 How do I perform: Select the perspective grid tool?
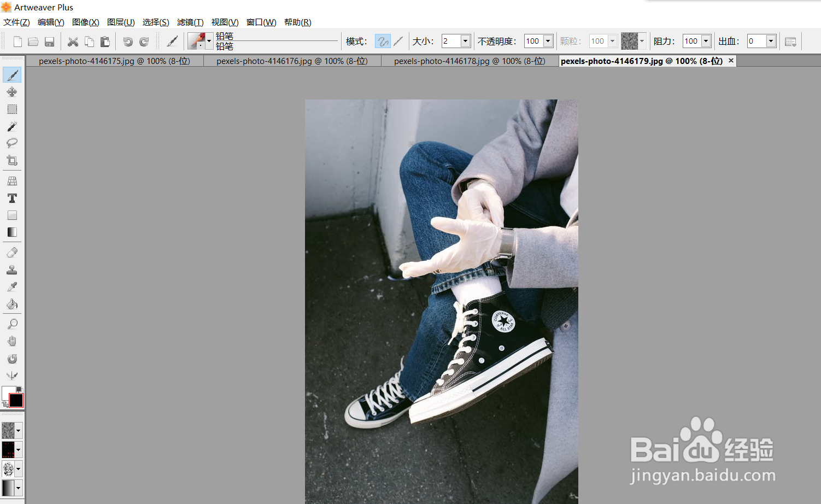click(x=12, y=181)
